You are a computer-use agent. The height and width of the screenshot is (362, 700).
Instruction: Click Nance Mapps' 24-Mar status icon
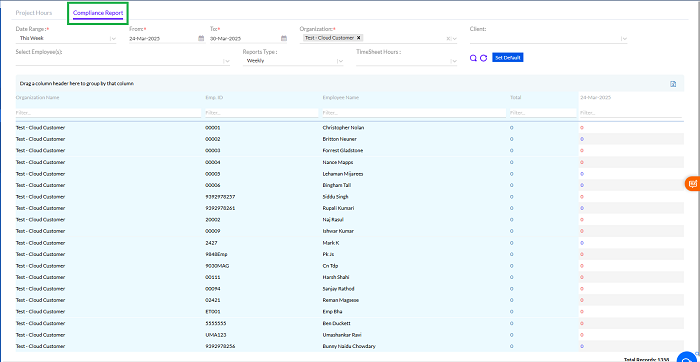click(582, 162)
